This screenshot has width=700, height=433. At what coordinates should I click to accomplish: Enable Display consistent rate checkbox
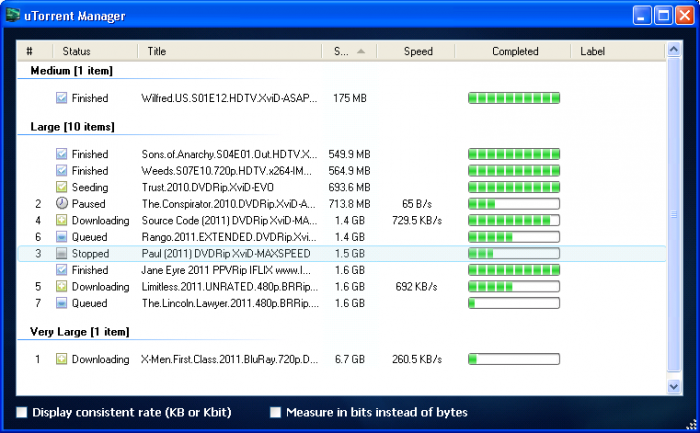(21, 412)
